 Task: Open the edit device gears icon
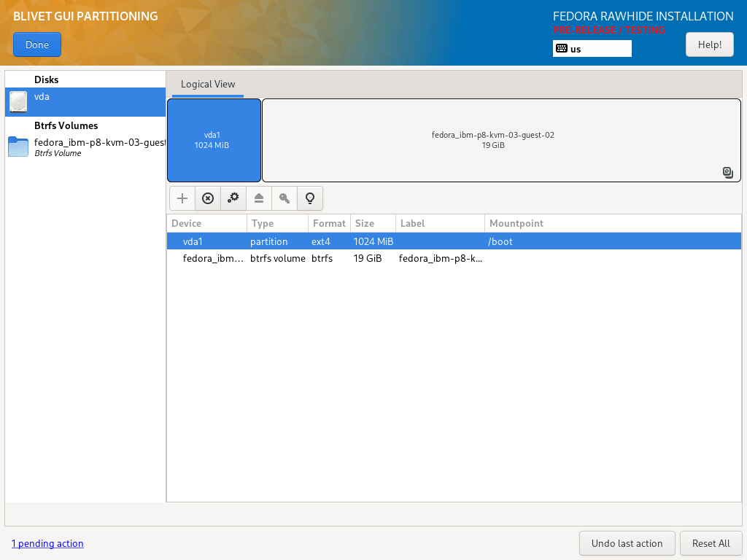point(233,198)
